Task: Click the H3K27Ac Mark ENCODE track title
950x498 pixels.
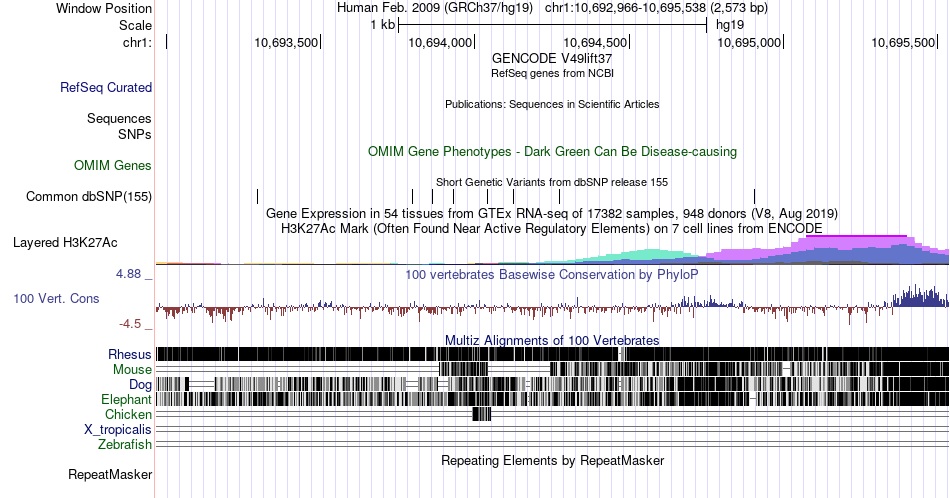Action: [x=552, y=228]
